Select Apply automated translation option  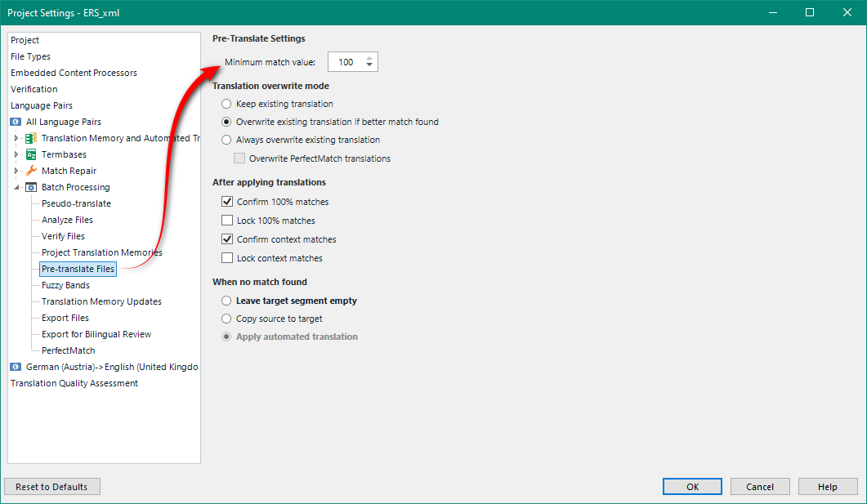pyautogui.click(x=226, y=337)
